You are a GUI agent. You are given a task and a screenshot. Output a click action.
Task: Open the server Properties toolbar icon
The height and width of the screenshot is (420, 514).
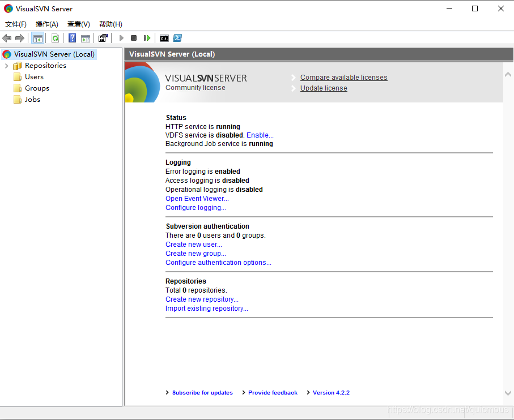click(x=103, y=38)
